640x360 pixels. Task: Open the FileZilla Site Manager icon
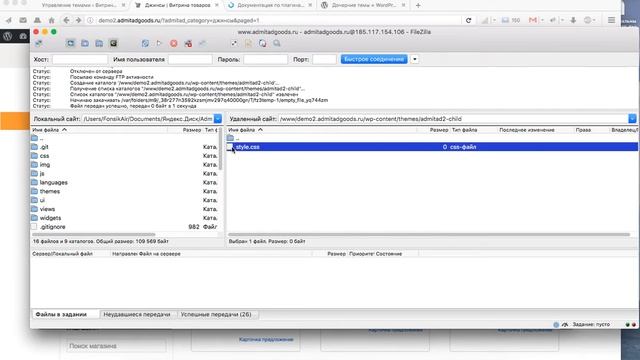point(39,43)
